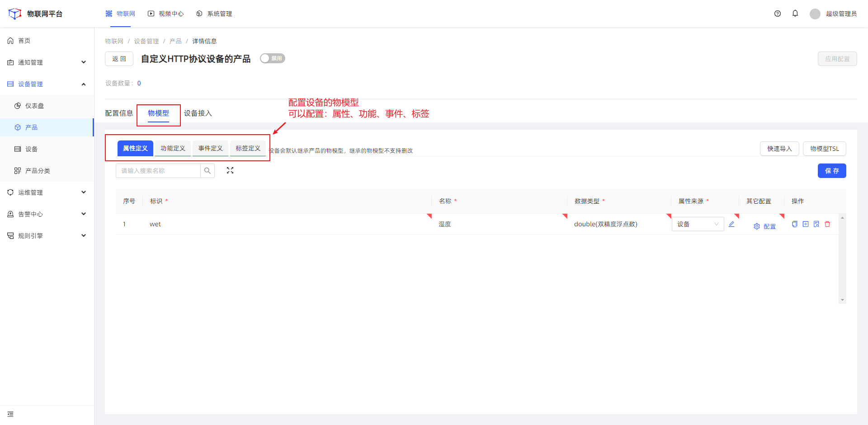Open 属性来源 设备 dropdown
868x425 pixels.
698,224
